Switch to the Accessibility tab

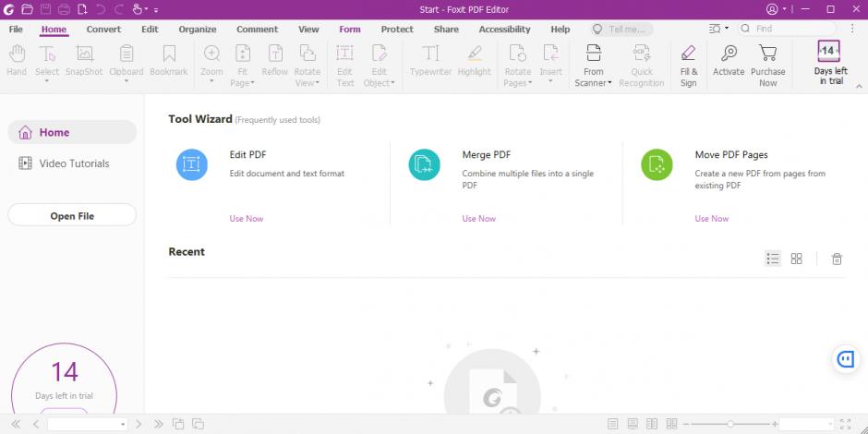(x=504, y=30)
